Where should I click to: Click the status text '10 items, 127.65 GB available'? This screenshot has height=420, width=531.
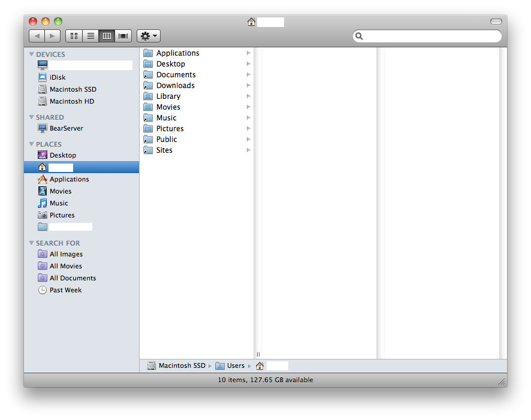[x=265, y=380]
